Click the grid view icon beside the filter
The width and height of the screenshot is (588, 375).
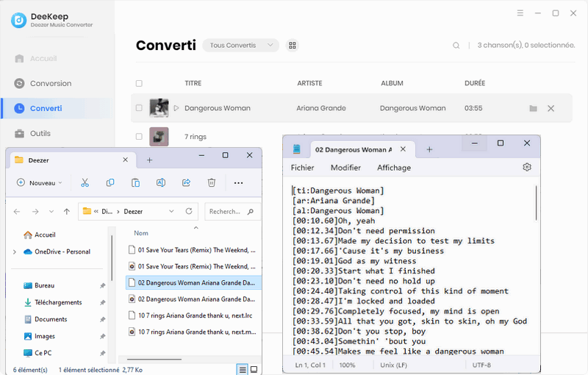point(293,46)
